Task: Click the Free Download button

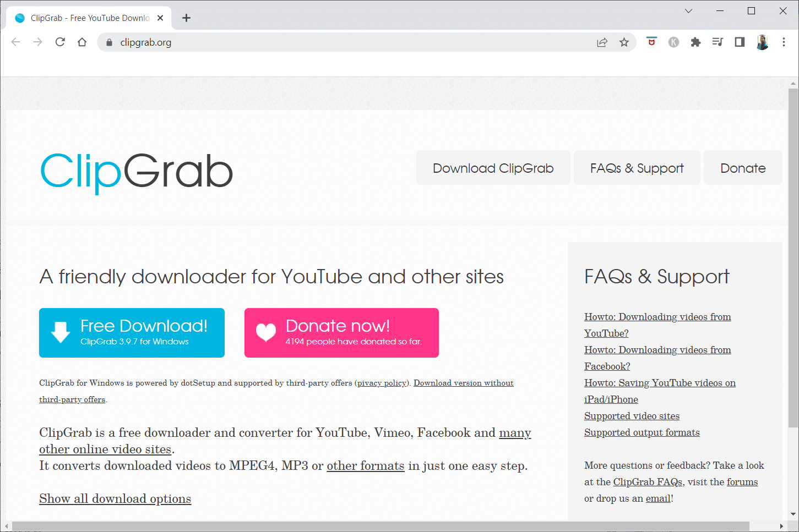Action: click(x=132, y=333)
